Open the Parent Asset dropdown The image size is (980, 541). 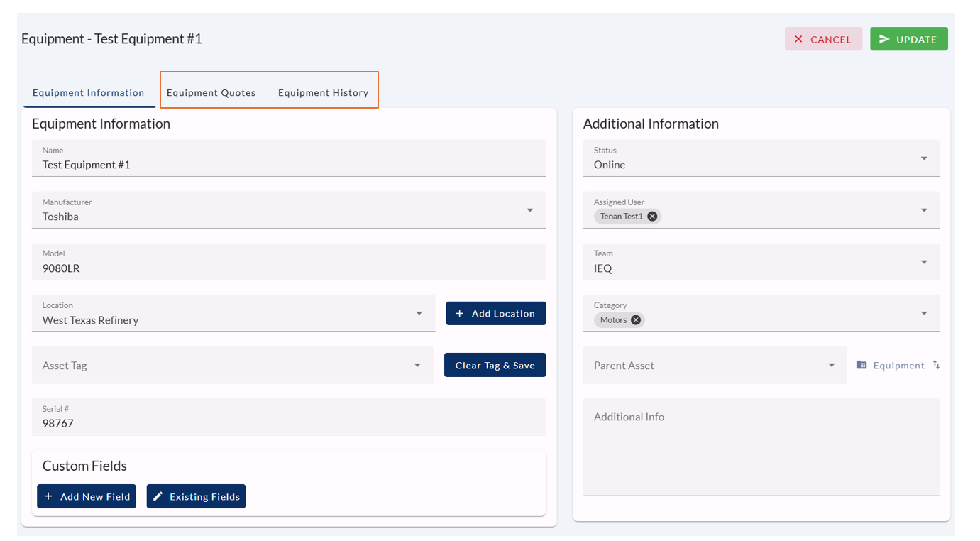(x=831, y=365)
